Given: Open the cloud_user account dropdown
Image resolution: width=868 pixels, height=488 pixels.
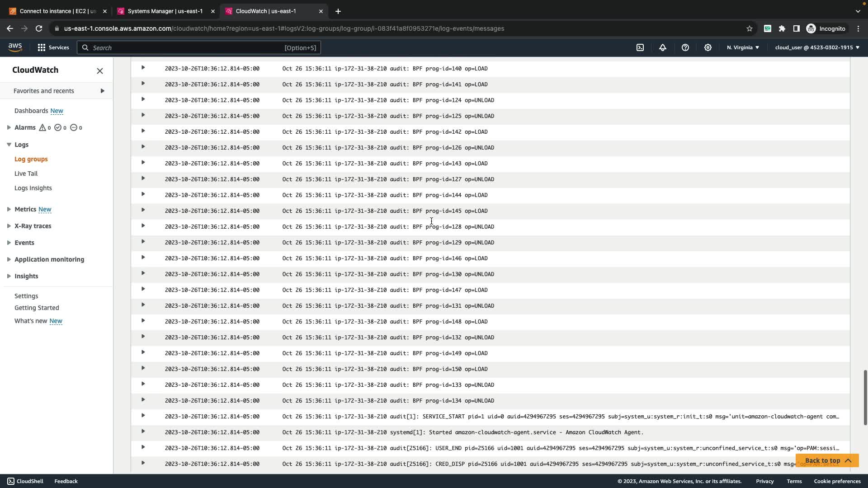Looking at the screenshot, I should point(817,47).
